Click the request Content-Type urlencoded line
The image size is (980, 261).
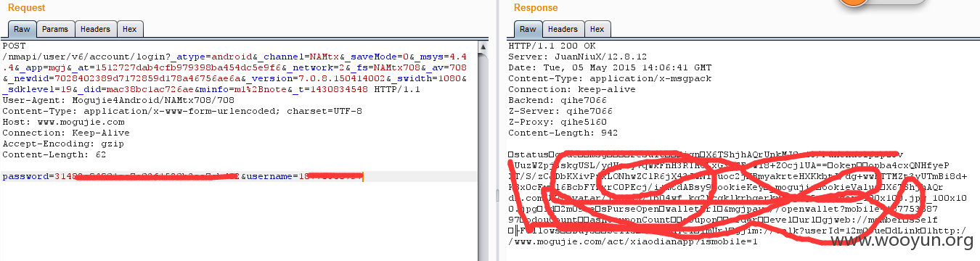(182, 111)
